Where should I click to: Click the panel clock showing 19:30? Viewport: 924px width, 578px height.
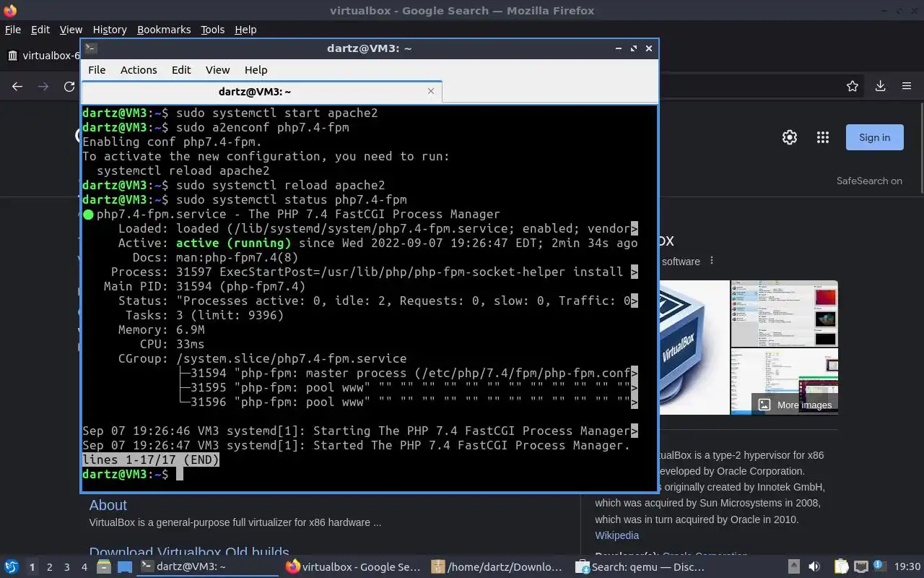(x=907, y=567)
